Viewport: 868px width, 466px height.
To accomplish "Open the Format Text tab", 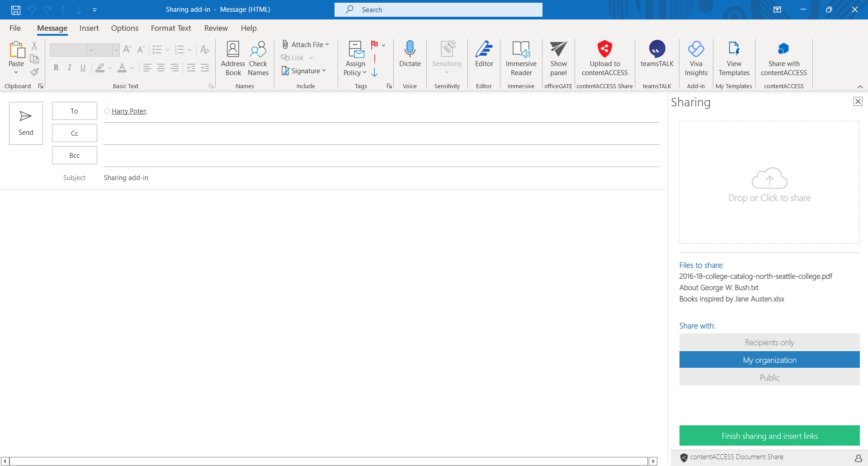I will (171, 28).
